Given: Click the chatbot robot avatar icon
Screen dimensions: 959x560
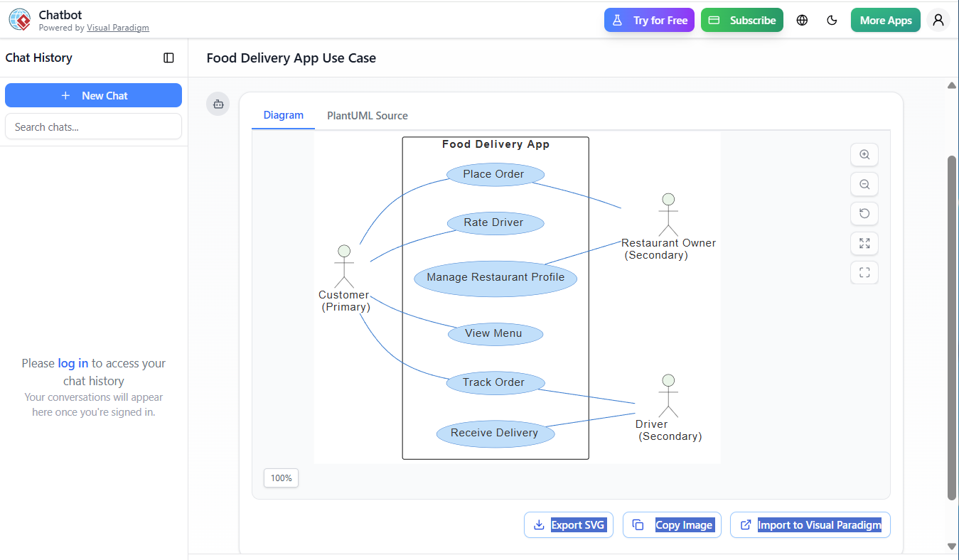Looking at the screenshot, I should click(218, 104).
